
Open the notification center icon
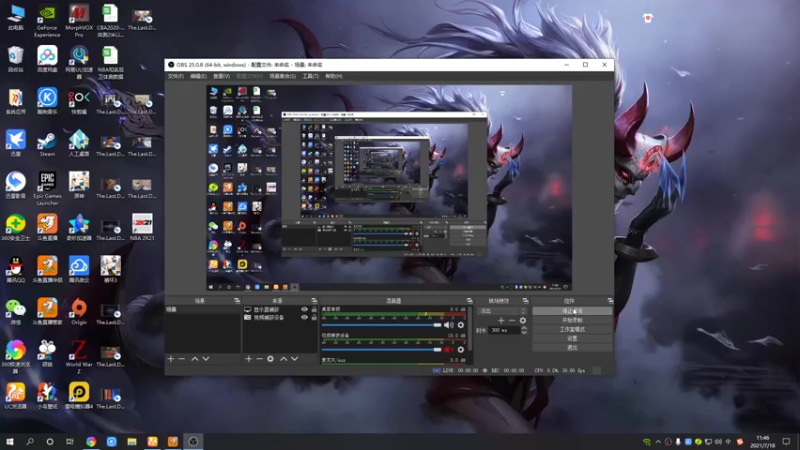[x=786, y=441]
